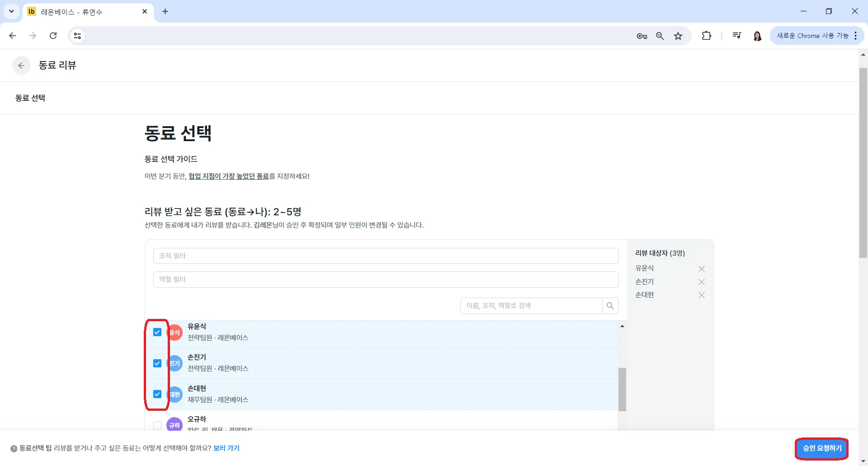Click the 승인 요청하기 button
868x466 pixels.
[822, 448]
